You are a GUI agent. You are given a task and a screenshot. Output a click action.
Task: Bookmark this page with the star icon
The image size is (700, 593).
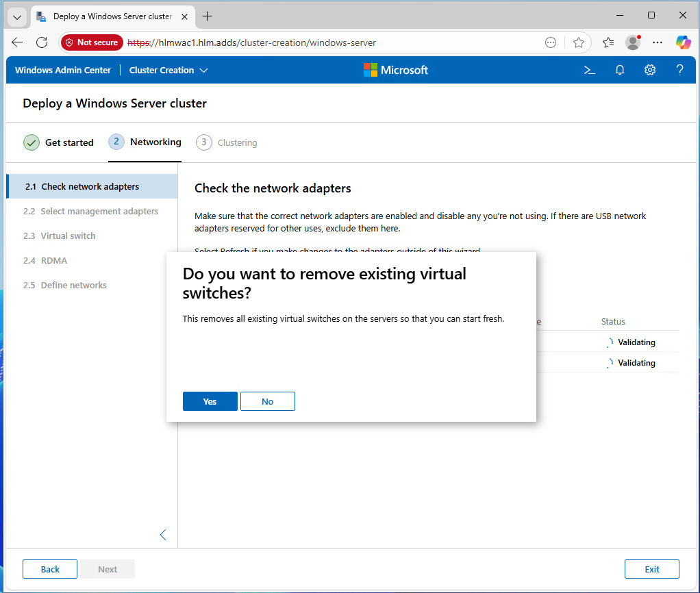(x=579, y=42)
